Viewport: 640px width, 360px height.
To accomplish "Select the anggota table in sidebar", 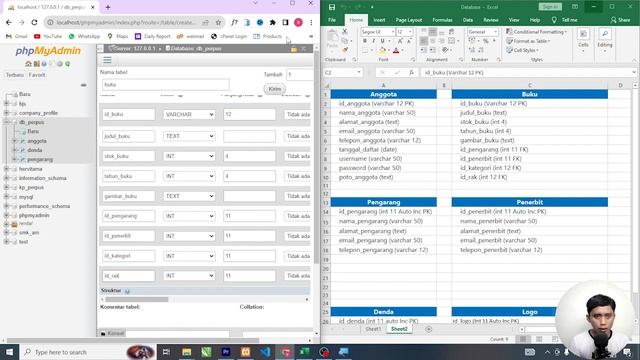I will (x=37, y=141).
